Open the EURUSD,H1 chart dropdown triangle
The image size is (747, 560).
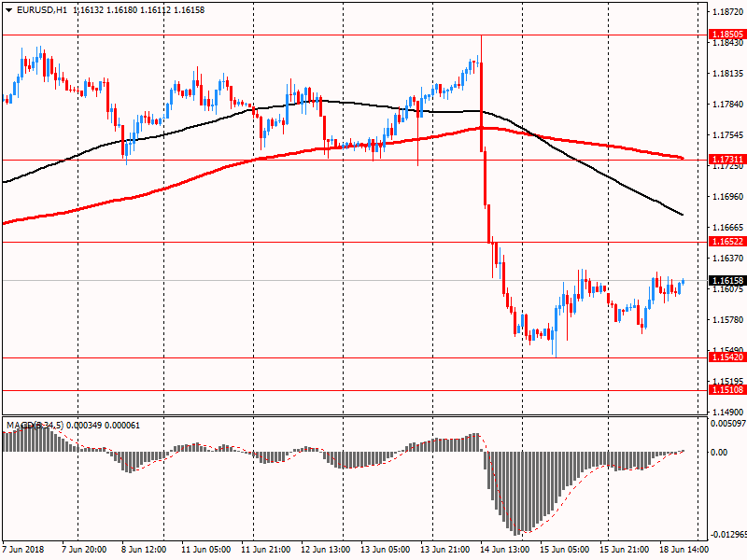tap(9, 10)
